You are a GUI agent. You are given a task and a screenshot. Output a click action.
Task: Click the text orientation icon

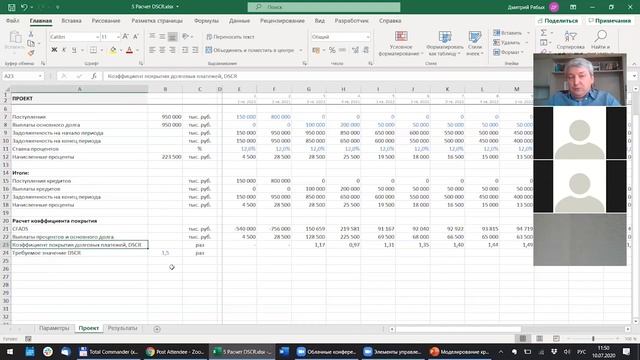click(186, 37)
